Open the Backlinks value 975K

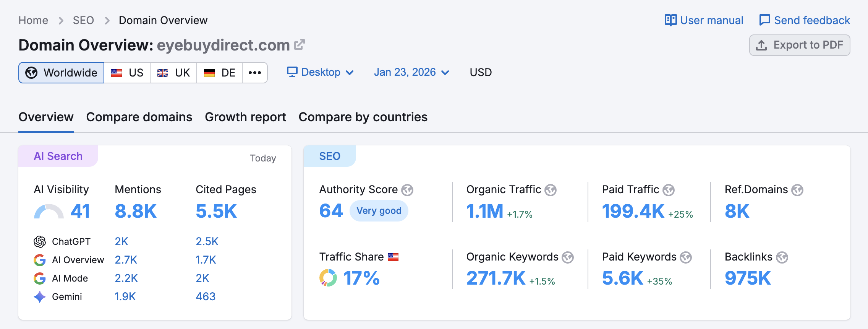coord(748,278)
